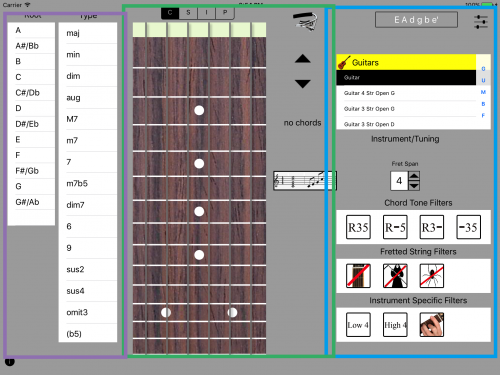Click the guitar capo icon above arrows
The image size is (500, 375).
coord(305,22)
